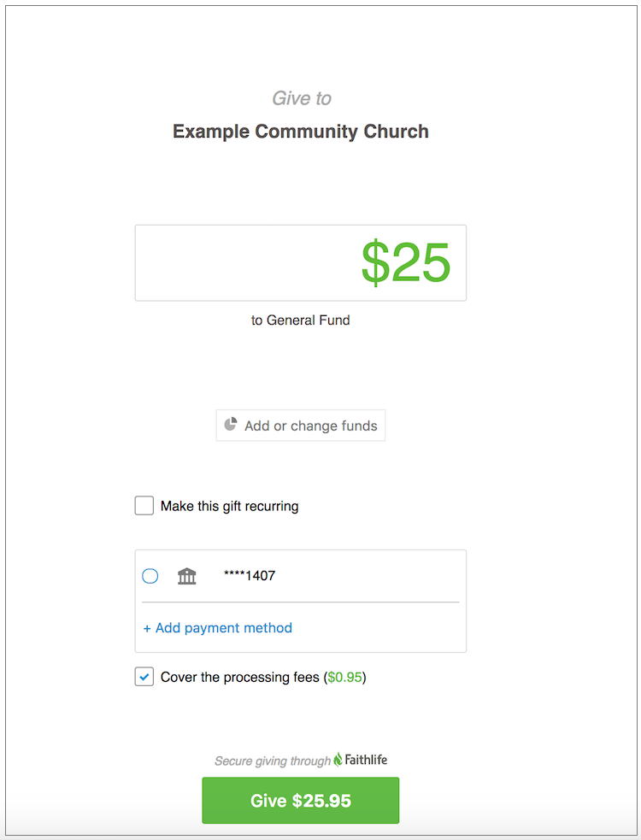The width and height of the screenshot is (641, 840).
Task: Click the Make this gift recurring label
Action: pyautogui.click(x=230, y=506)
